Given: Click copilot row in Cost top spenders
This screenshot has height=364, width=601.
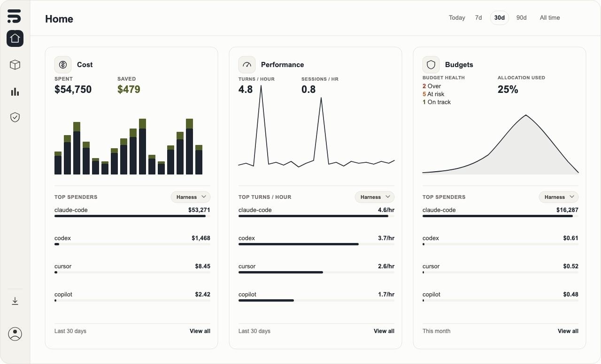Looking at the screenshot, I should tap(132, 297).
